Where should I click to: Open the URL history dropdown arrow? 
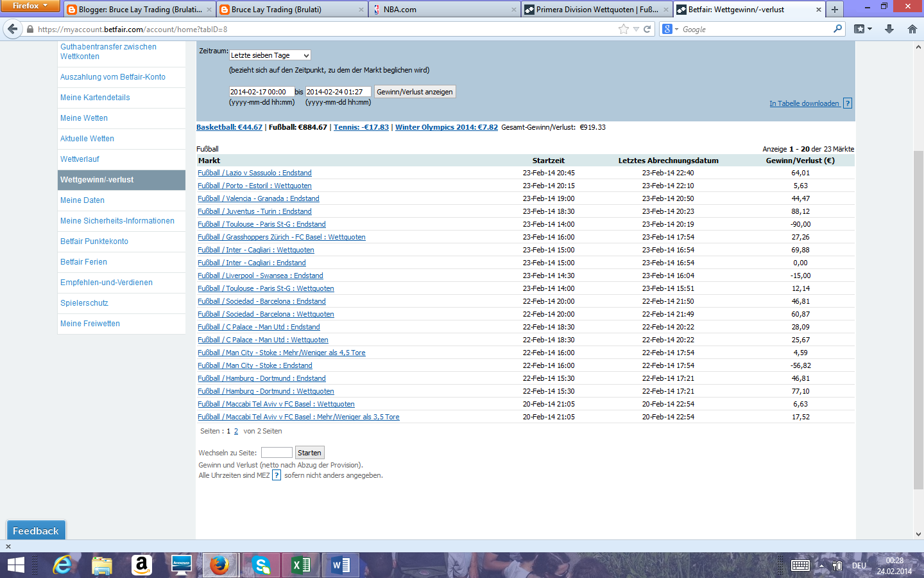click(x=636, y=29)
